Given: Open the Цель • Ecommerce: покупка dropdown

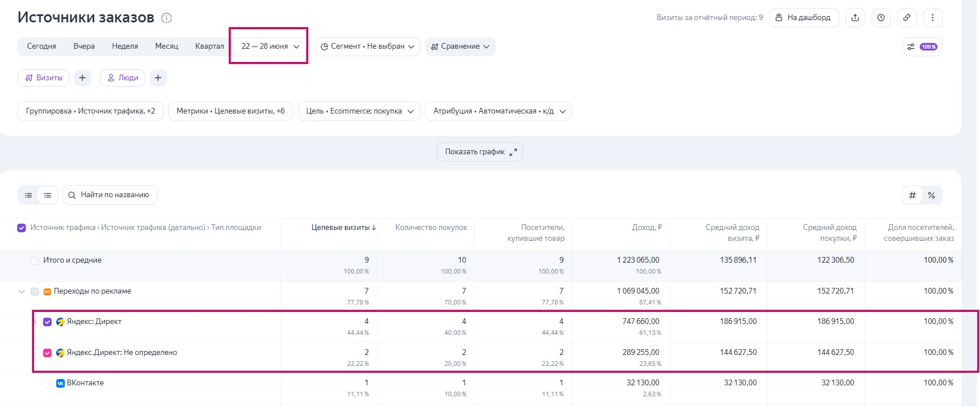Looking at the screenshot, I should point(359,111).
